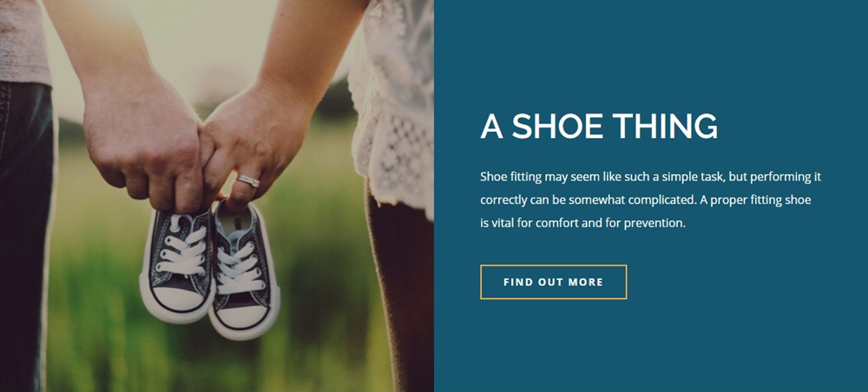Click the left baby sneaker in photo
868x392 pixels.
pyautogui.click(x=177, y=265)
